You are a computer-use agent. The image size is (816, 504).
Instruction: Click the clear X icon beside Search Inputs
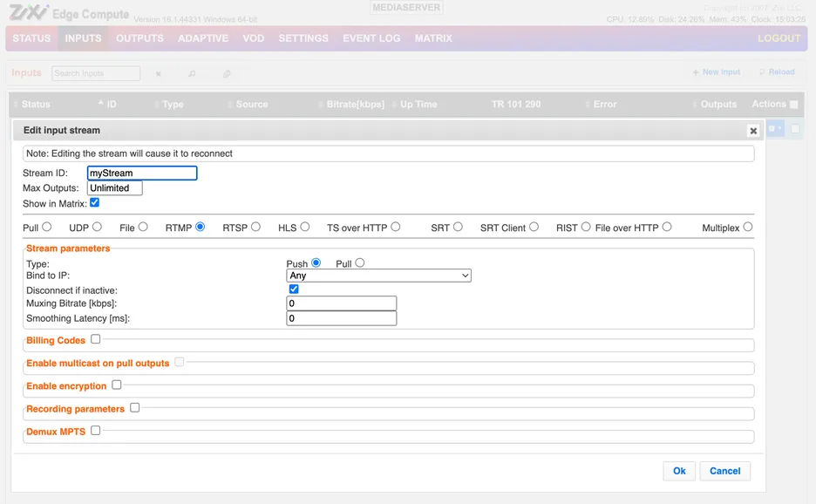coord(158,74)
